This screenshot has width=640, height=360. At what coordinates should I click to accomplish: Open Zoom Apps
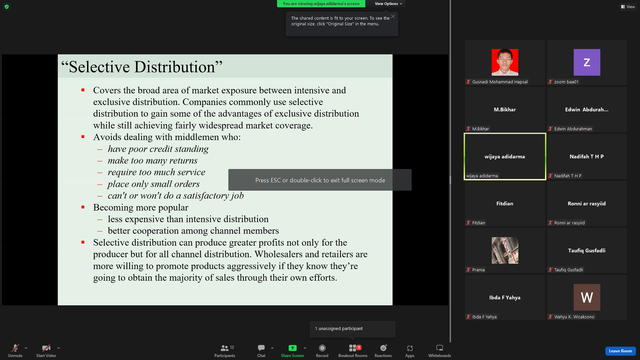[x=410, y=350]
